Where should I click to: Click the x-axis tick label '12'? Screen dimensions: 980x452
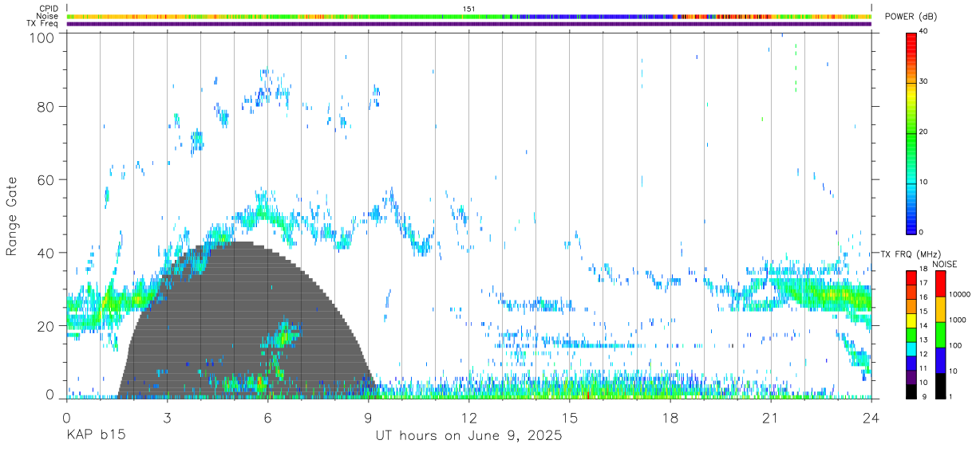click(468, 418)
